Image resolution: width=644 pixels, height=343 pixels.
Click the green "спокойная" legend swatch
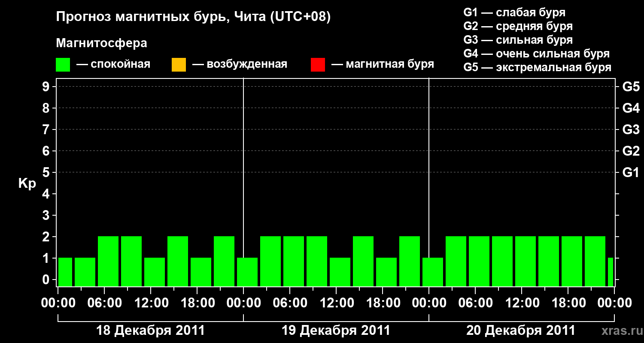63,65
